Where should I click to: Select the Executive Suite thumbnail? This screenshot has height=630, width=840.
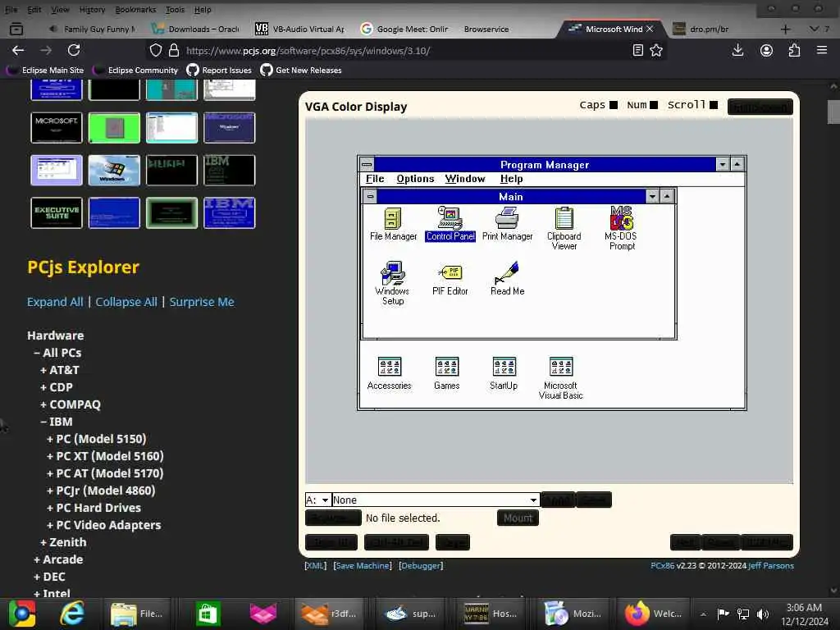[57, 212]
